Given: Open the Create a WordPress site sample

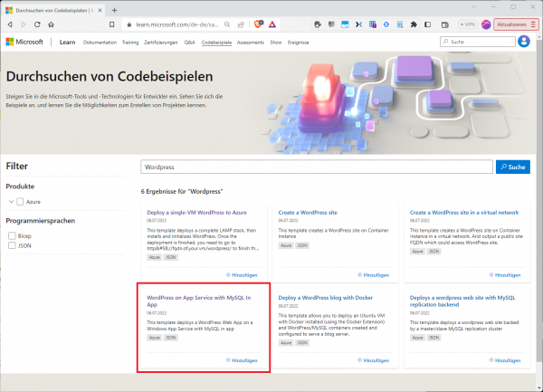Looking at the screenshot, I should tap(308, 213).
